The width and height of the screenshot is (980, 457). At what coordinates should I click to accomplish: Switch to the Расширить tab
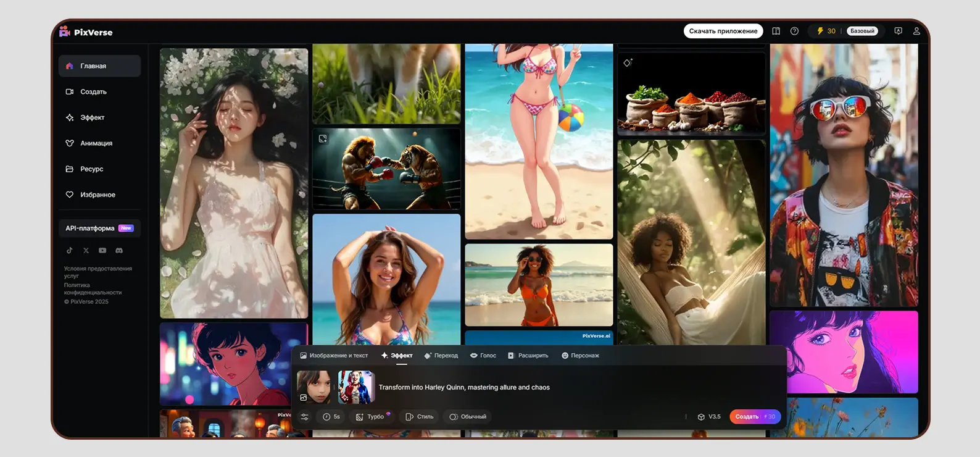(528, 356)
